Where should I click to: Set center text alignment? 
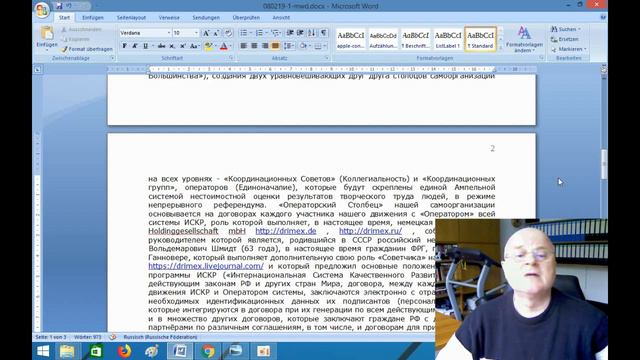254,46
